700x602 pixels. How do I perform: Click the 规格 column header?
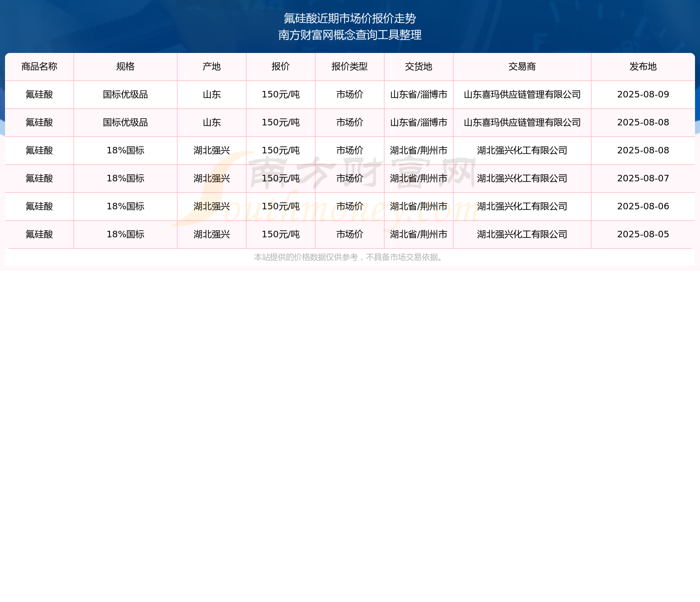(x=125, y=66)
